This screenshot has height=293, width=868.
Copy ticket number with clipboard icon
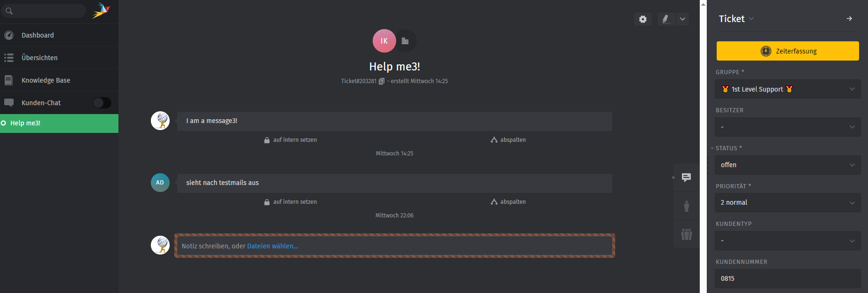coord(382,81)
